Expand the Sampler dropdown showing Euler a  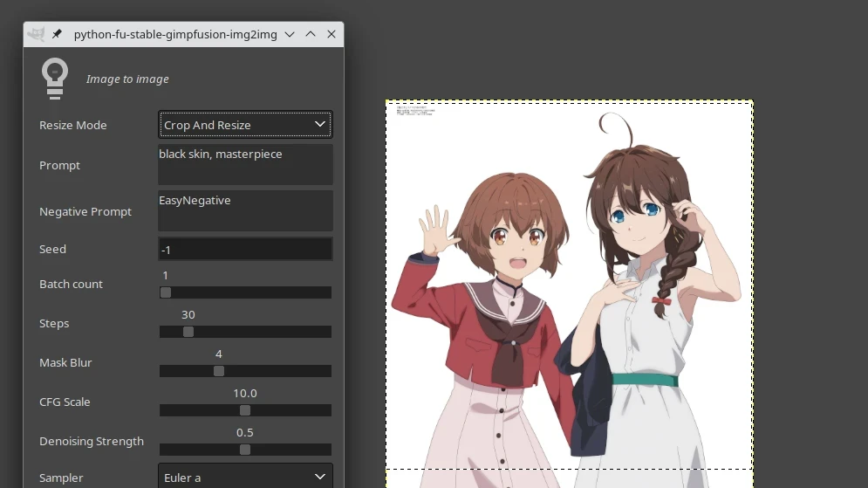(245, 478)
